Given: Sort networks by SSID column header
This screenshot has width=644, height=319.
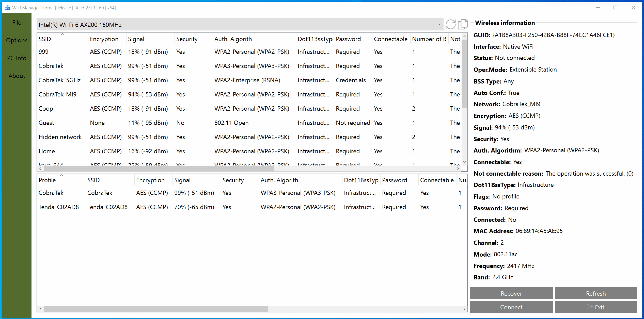Looking at the screenshot, I should (62, 39).
